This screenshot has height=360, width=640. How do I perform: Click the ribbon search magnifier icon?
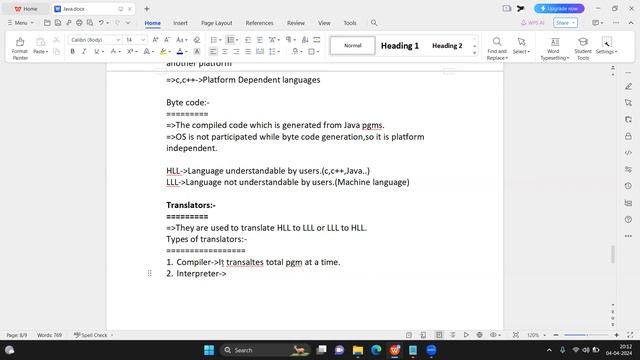pyautogui.click(x=374, y=23)
